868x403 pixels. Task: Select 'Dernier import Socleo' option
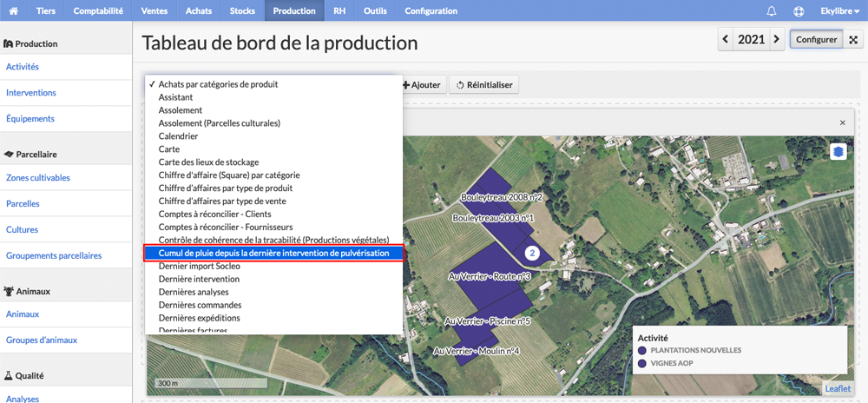tap(273, 266)
